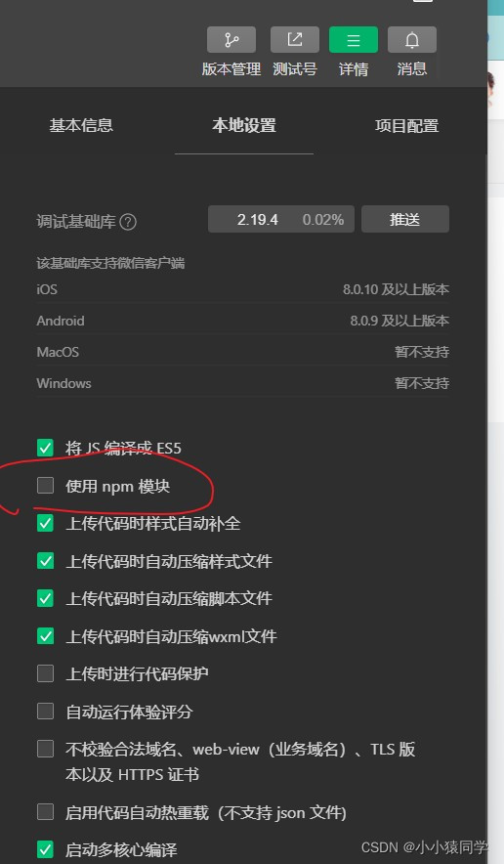This screenshot has height=864, width=504.
Task: Enable 不校验合法域名 checkbox
Action: point(45,750)
